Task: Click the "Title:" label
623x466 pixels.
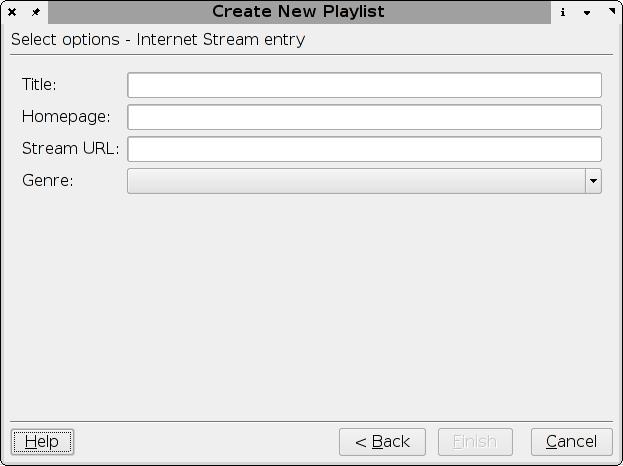Action: point(39,85)
